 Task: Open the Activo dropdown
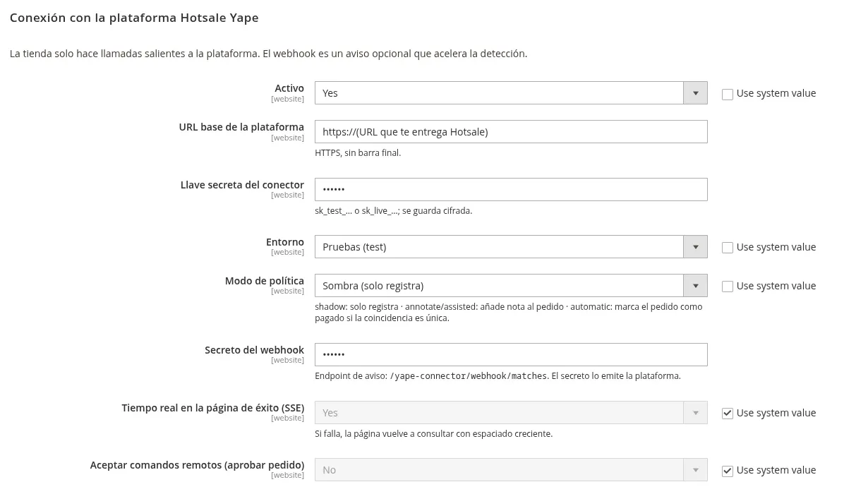click(x=511, y=93)
